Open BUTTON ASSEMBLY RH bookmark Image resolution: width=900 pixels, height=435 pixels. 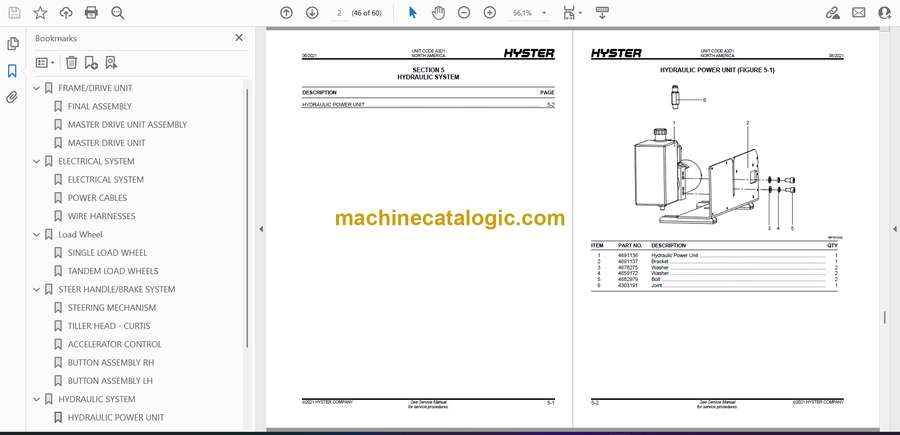[x=111, y=363]
